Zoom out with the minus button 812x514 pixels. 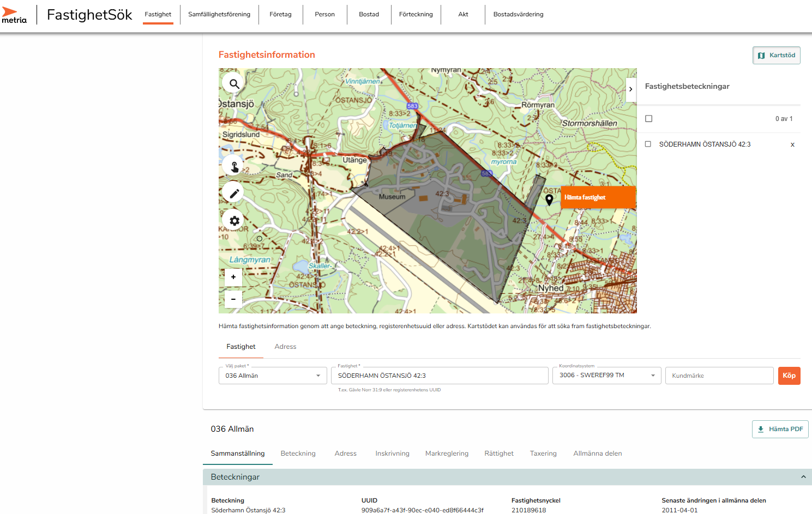(233, 299)
